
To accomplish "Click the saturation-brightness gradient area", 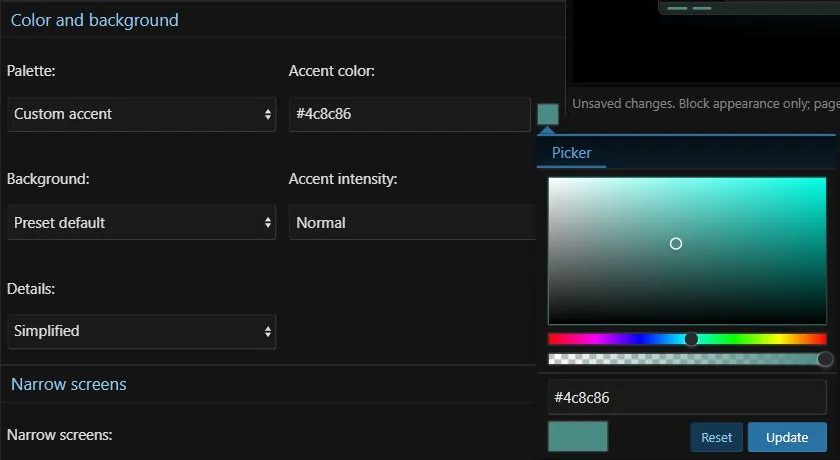I will [687, 251].
